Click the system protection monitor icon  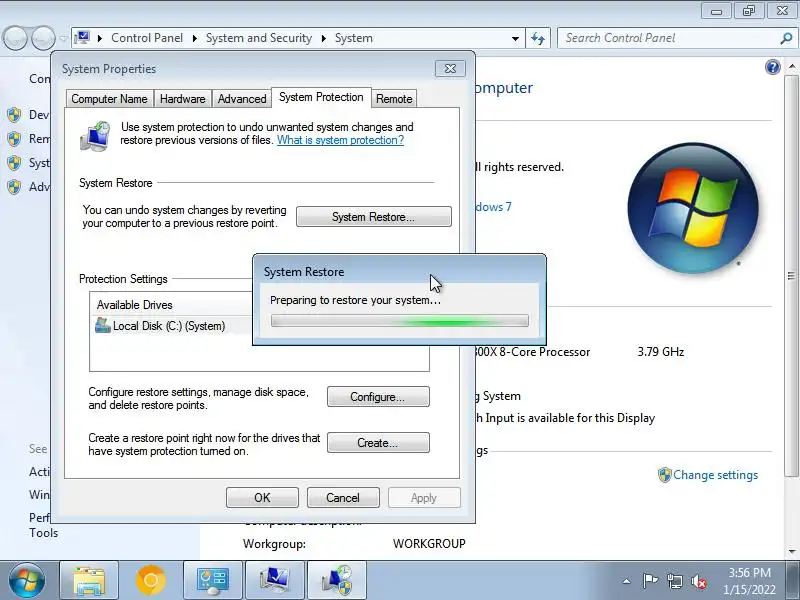pyautogui.click(x=95, y=136)
